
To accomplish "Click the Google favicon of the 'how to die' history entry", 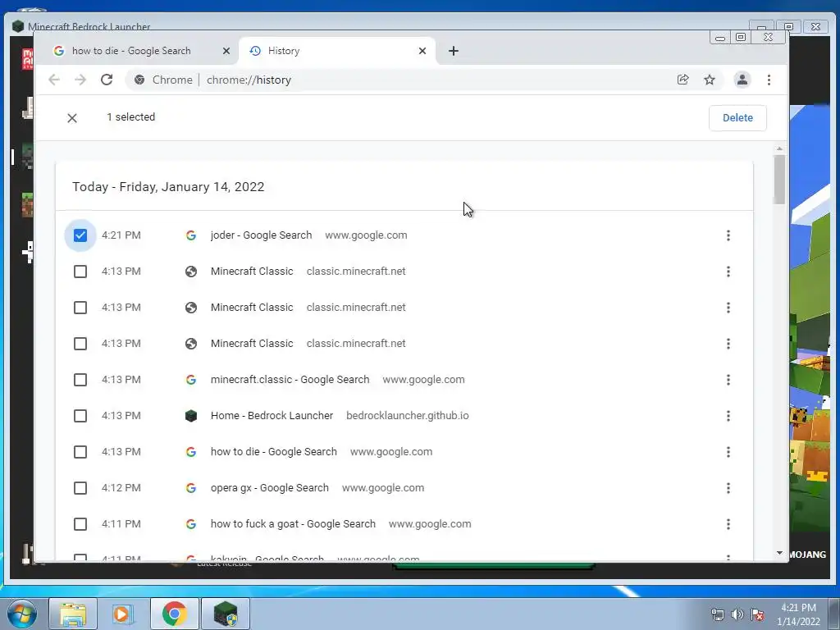I will coord(190,452).
